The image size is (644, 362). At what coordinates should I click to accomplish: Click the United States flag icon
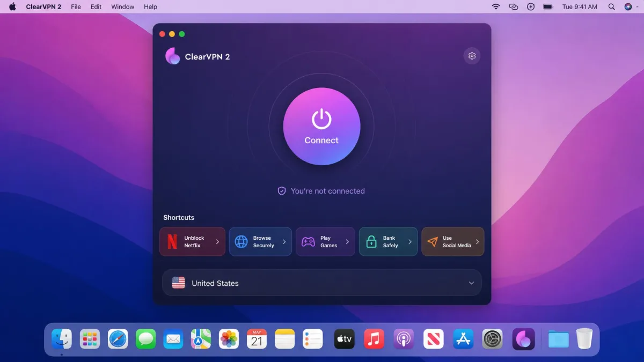[178, 283]
